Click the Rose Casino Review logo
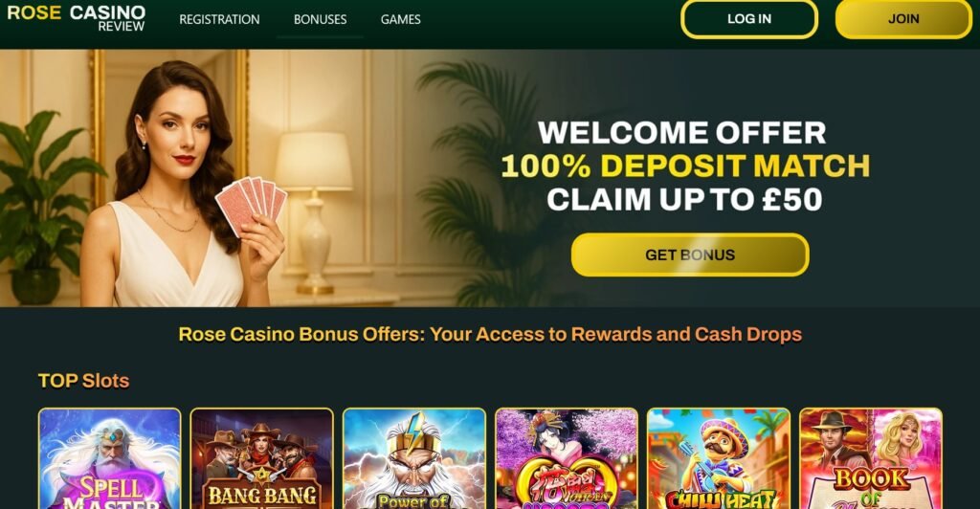980x509 pixels. (76, 18)
